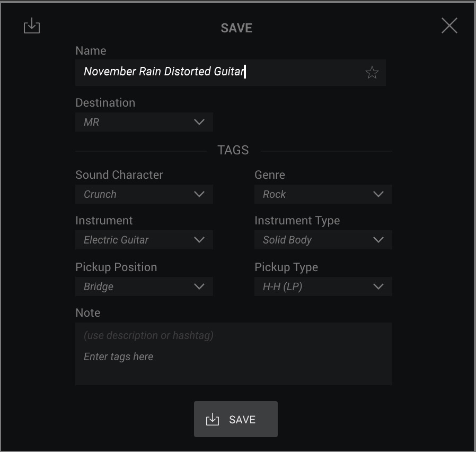Image resolution: width=476 pixels, height=452 pixels.
Task: Click the download icon inside SAVE button
Action: pyautogui.click(x=212, y=419)
